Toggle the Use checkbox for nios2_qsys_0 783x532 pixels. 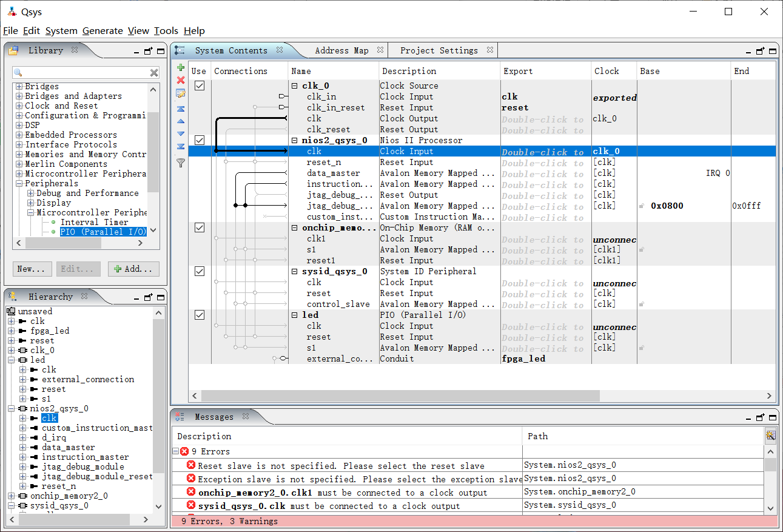coord(199,141)
